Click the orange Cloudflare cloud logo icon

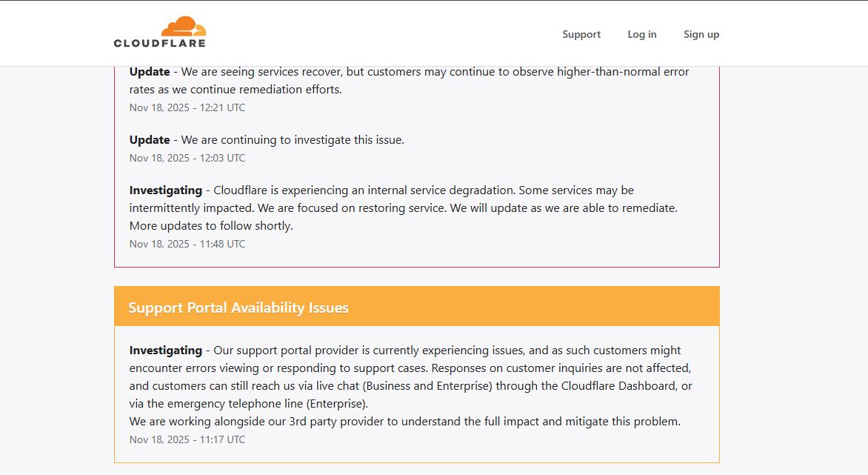point(183,26)
